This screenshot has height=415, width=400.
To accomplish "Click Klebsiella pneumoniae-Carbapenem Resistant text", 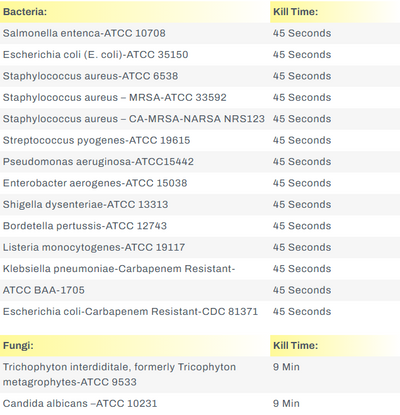I will tap(119, 269).
